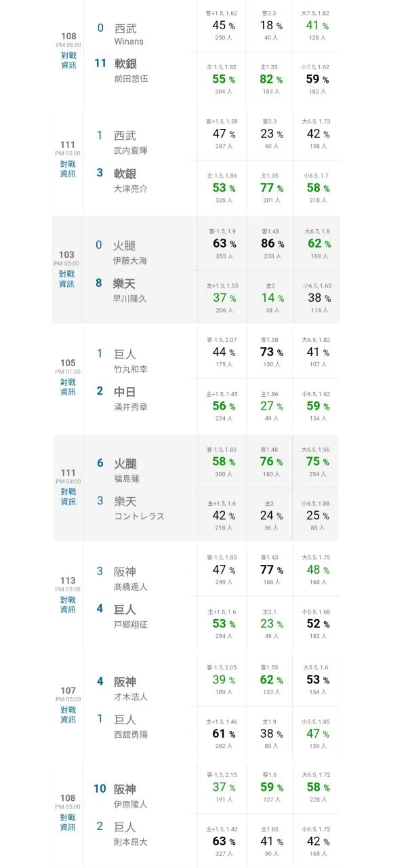Click 主-1.5, 1.82 spread cell showing 55%

pos(222,79)
